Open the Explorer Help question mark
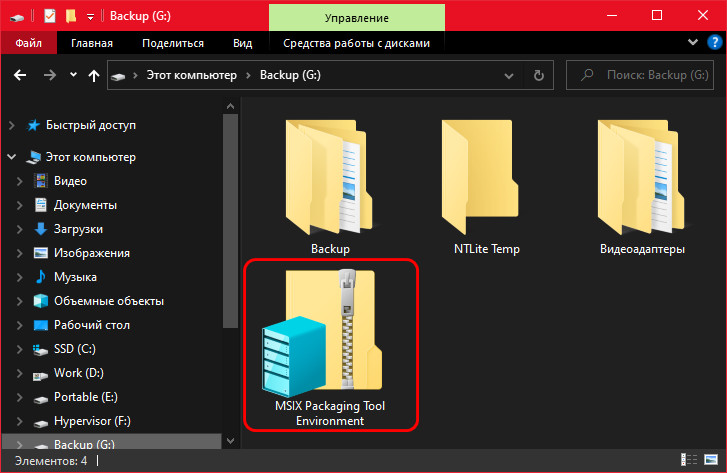727x473 pixels. [714, 43]
